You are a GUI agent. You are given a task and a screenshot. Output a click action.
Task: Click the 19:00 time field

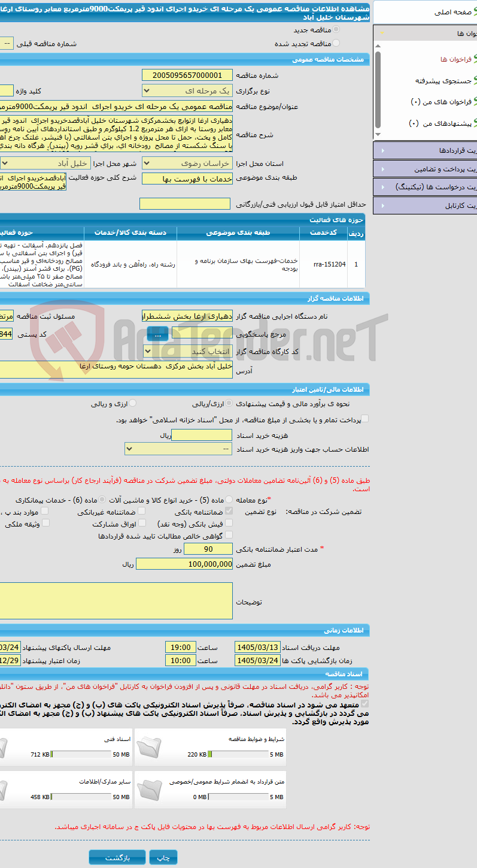coord(180,647)
